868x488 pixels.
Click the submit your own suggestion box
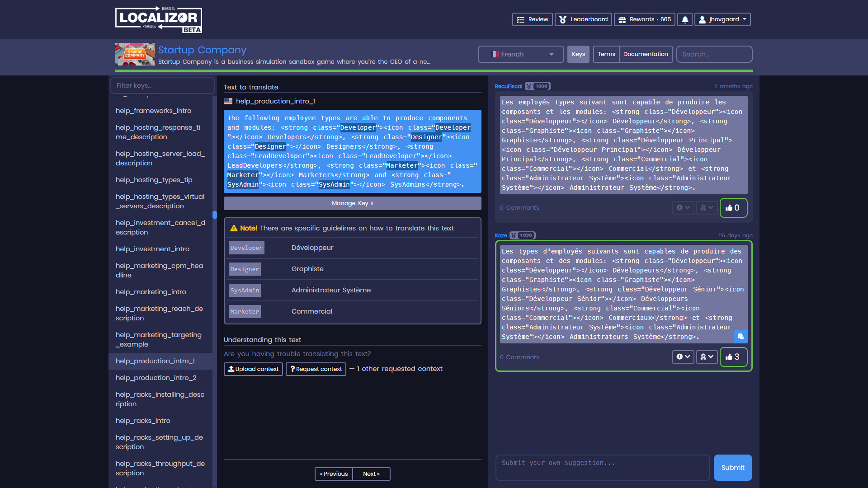tap(603, 468)
